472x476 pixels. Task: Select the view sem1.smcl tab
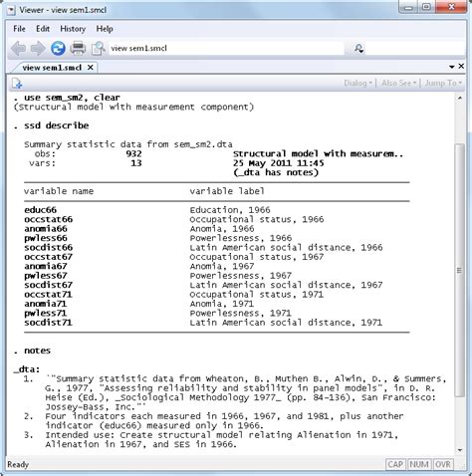tap(52, 68)
